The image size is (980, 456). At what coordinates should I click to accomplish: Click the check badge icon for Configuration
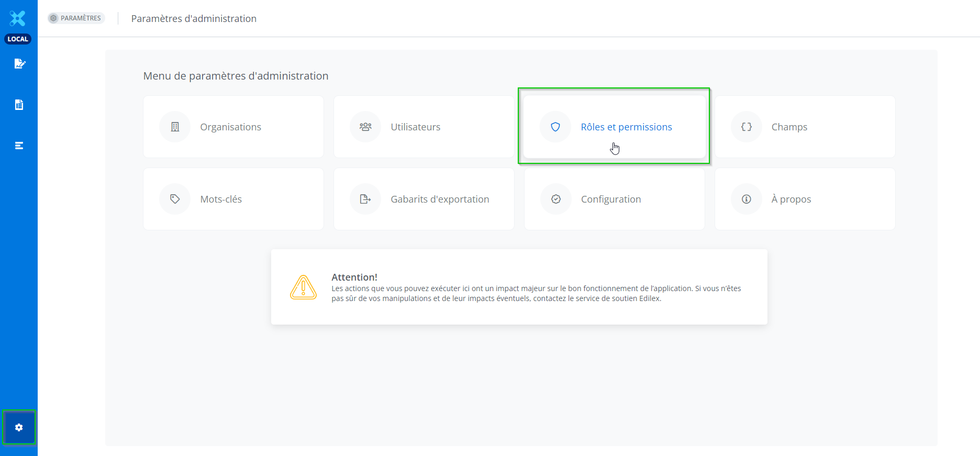pyautogui.click(x=556, y=199)
